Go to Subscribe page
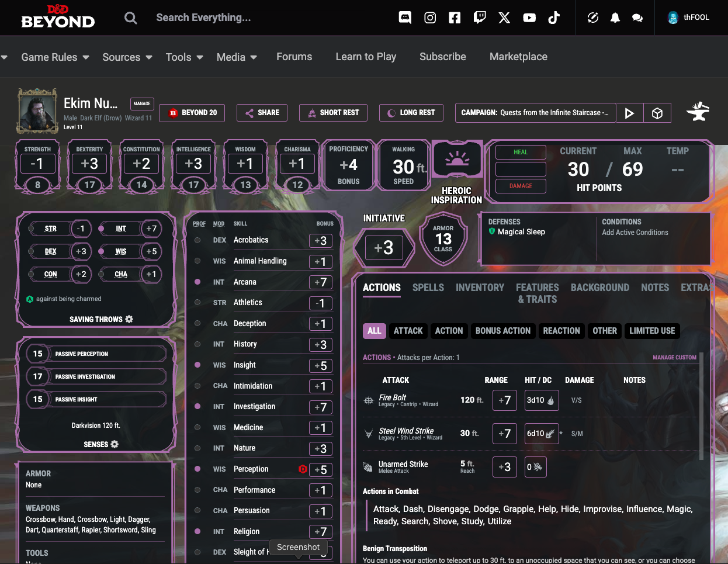Image resolution: width=728 pixels, height=564 pixels. tap(443, 57)
